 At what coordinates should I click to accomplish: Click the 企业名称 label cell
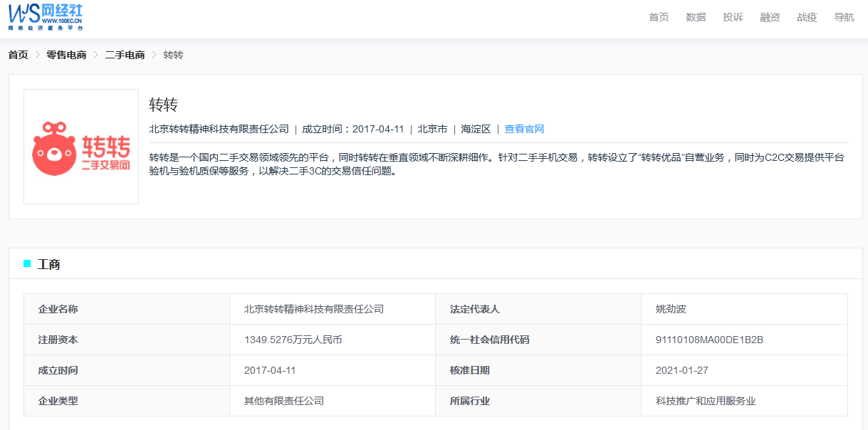127,309
